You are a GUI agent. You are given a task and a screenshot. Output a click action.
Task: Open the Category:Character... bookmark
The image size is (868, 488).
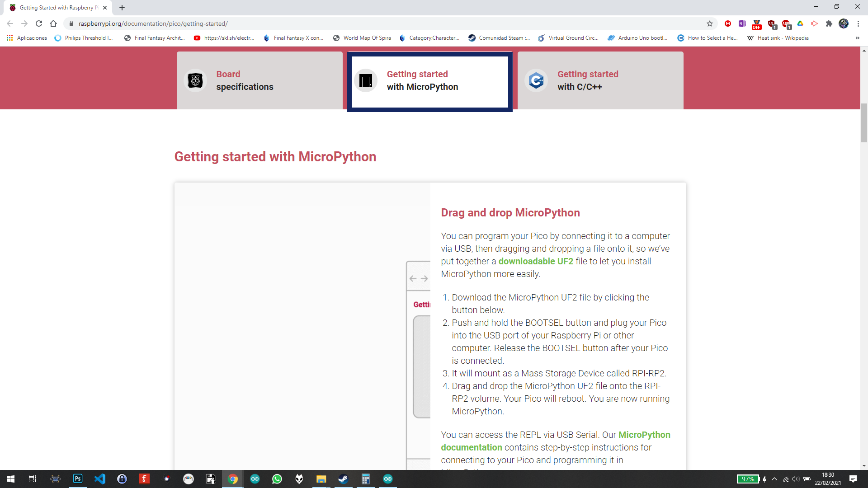point(429,38)
